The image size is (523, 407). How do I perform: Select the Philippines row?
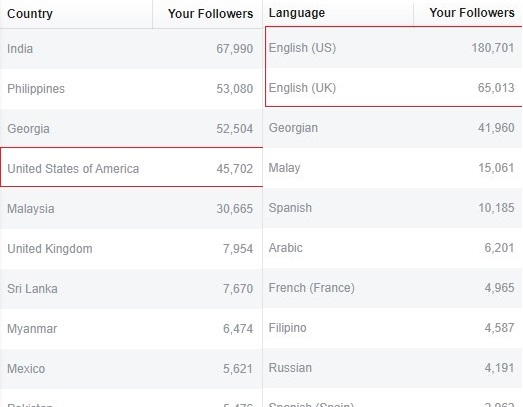tap(131, 89)
